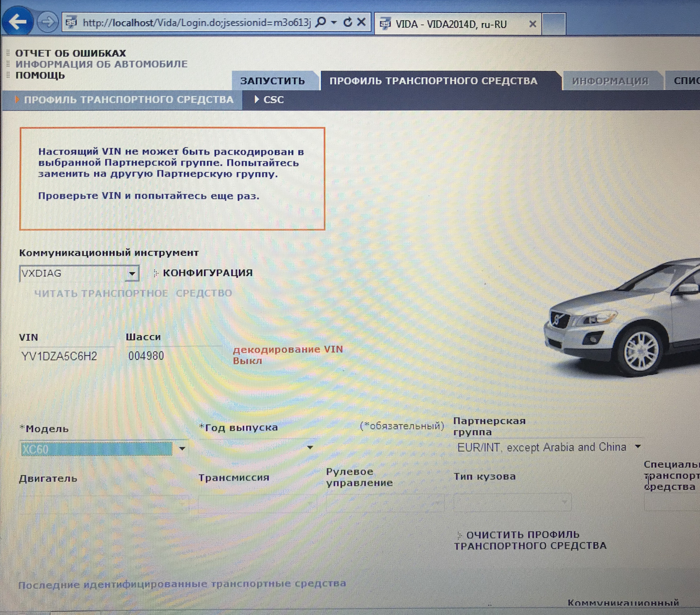This screenshot has height=615, width=700.
Task: Select the ИНФОРМАЦИЯ tab
Action: pyautogui.click(x=610, y=81)
